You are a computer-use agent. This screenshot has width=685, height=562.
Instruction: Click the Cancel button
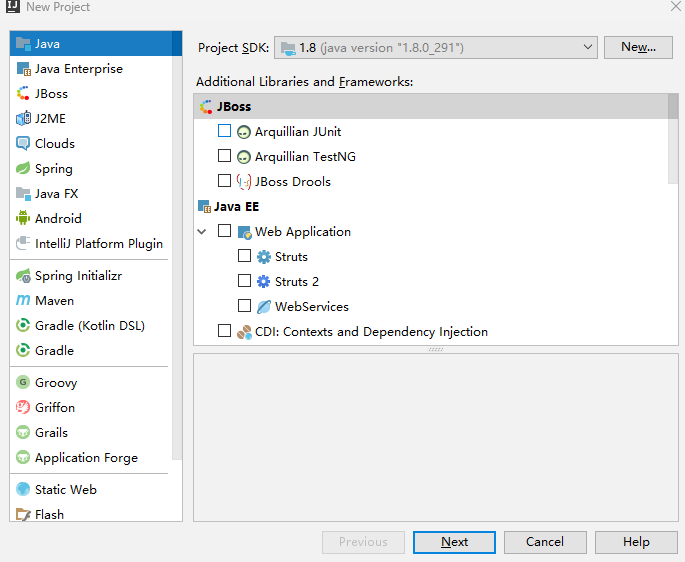click(x=545, y=542)
